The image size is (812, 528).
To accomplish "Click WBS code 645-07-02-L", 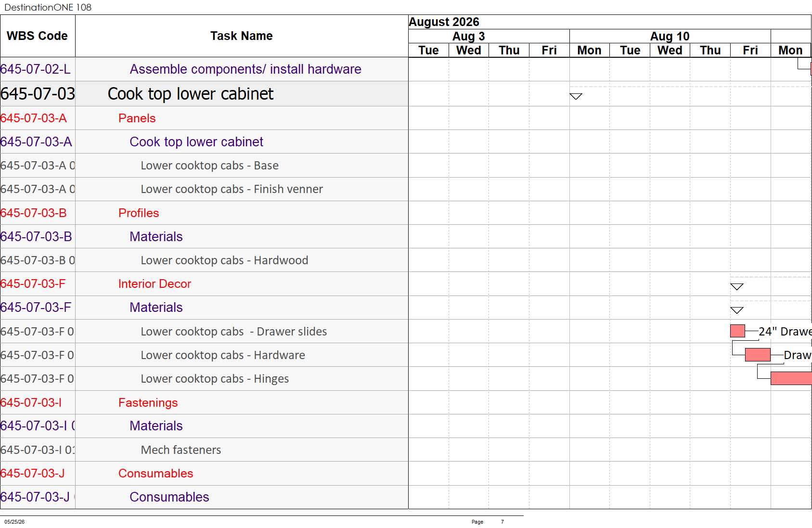I will point(36,69).
